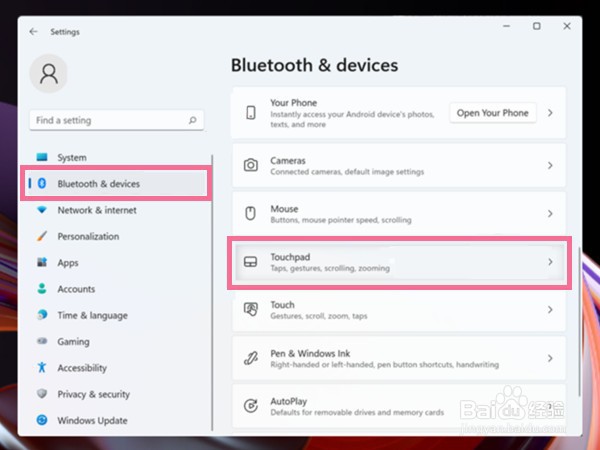600x450 pixels.
Task: Expand the Mouse row chevron
Action: pyautogui.click(x=550, y=214)
